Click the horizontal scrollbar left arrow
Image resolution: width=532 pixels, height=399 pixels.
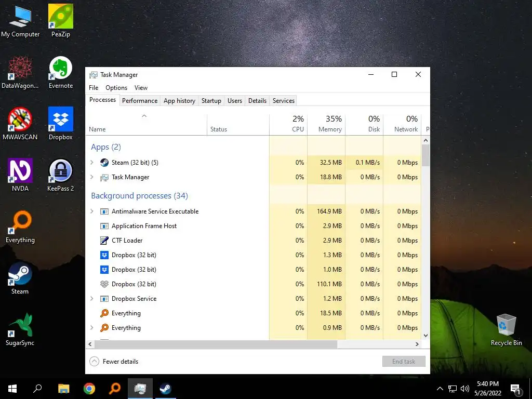(90, 344)
